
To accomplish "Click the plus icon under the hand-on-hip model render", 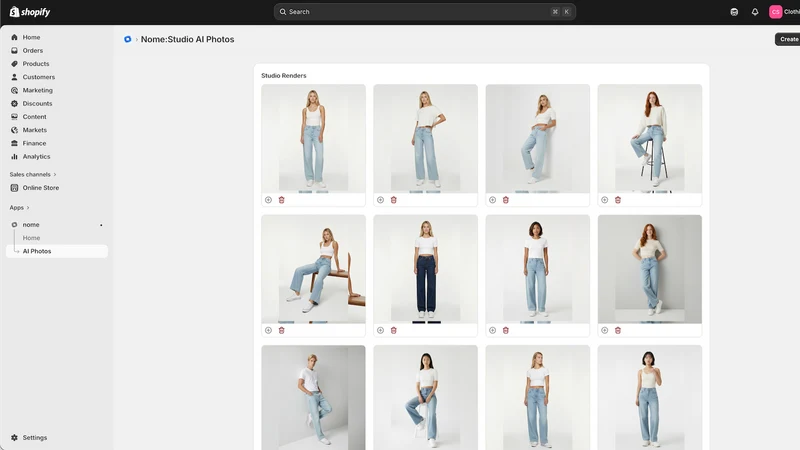I will coord(381,200).
